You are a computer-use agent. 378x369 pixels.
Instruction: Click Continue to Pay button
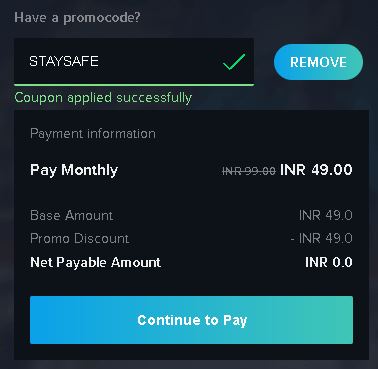(191, 320)
